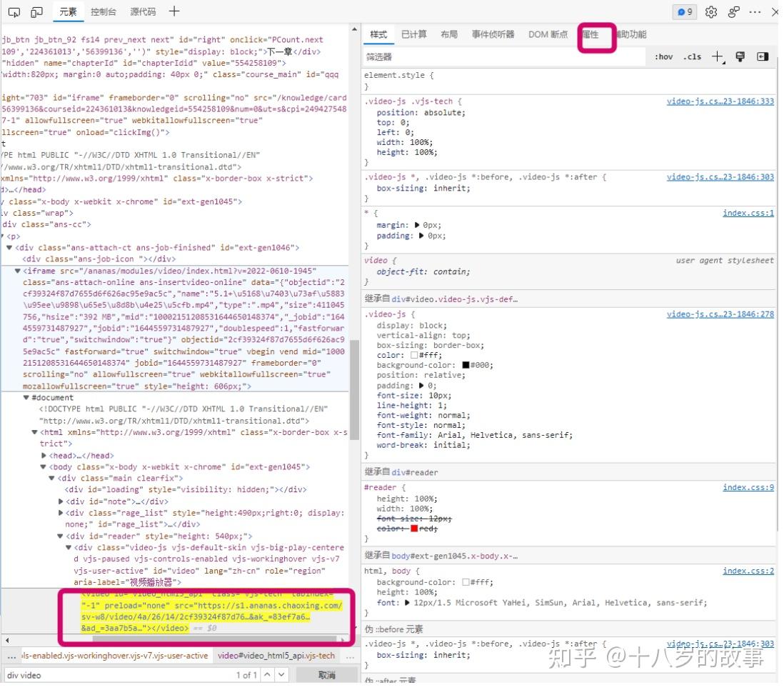Open more tools plus icon in tab bar
The width and height of the screenshot is (784, 690).
point(174,11)
